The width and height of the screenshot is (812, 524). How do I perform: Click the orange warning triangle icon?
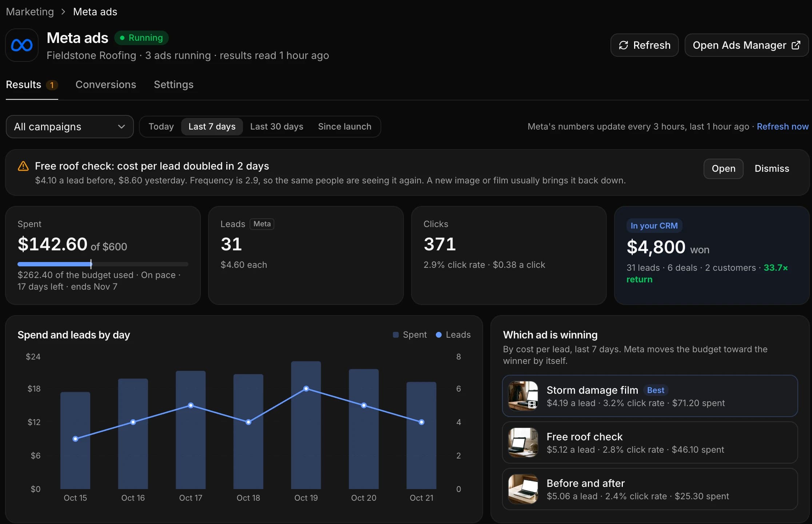pyautogui.click(x=23, y=166)
